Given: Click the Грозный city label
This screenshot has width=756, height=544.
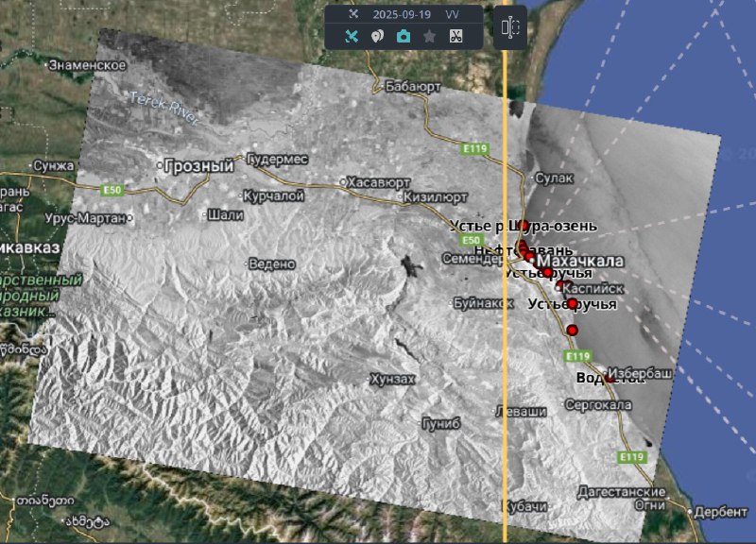Looking at the screenshot, I should click(x=198, y=165).
